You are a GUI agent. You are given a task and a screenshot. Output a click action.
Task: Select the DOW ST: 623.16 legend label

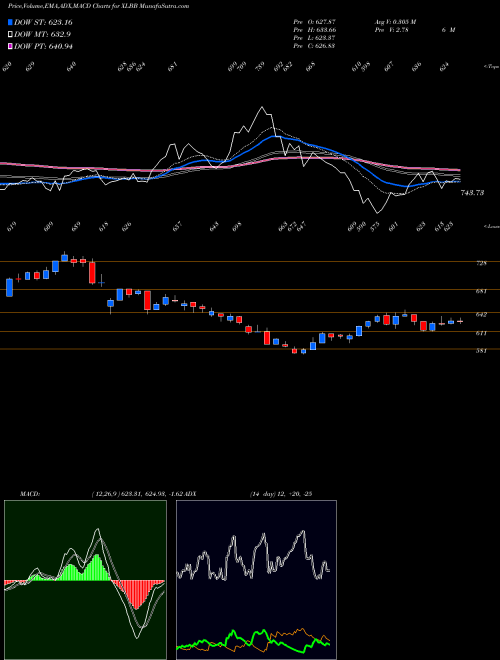43,22
